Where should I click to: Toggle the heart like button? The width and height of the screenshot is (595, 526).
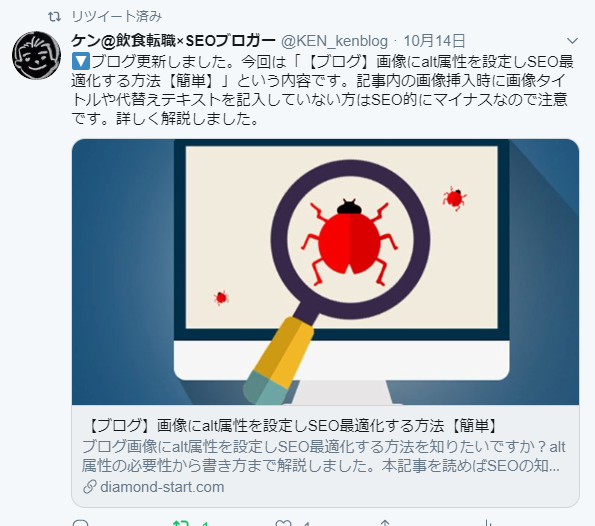283,523
